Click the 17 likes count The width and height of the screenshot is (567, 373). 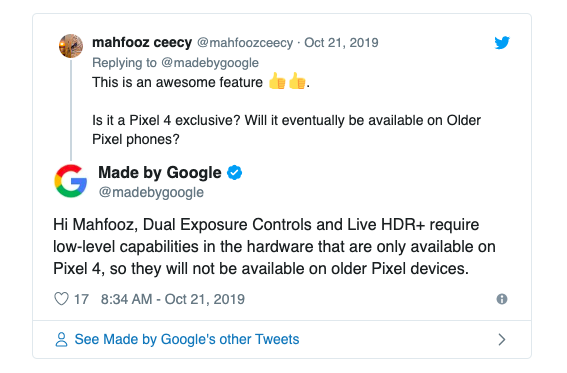tap(81, 299)
